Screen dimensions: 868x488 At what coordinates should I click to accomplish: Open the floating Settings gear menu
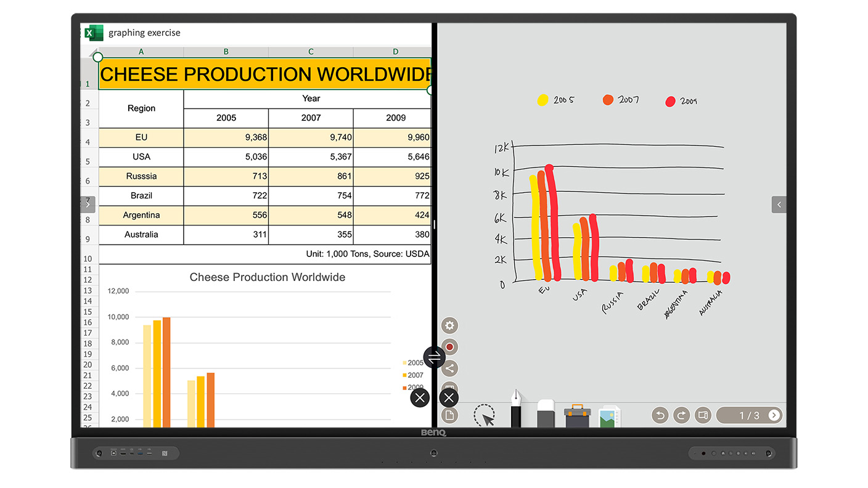449,325
